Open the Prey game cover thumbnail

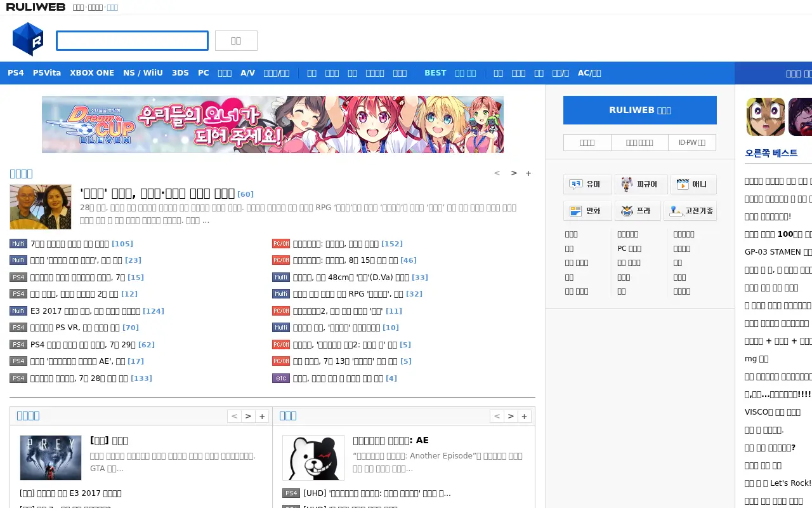click(51, 458)
